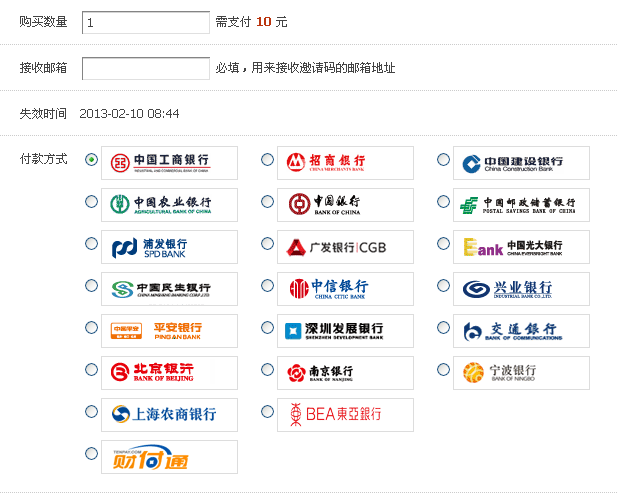Click the 浦发银行 SPD Bank logo
618x496 pixels.
pyautogui.click(x=169, y=247)
